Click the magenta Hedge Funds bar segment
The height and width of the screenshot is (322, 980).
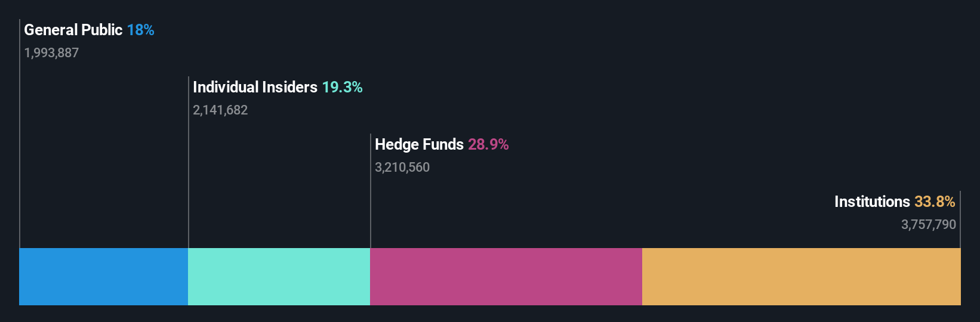click(x=506, y=277)
